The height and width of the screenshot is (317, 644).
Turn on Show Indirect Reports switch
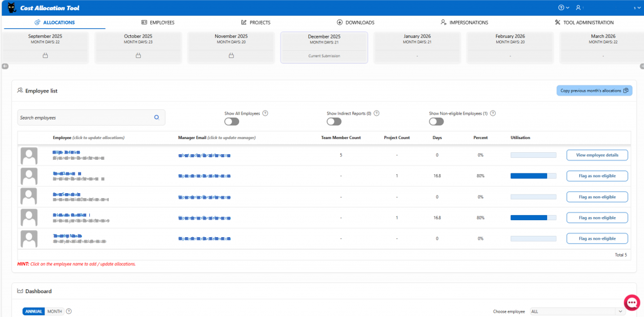pyautogui.click(x=334, y=121)
